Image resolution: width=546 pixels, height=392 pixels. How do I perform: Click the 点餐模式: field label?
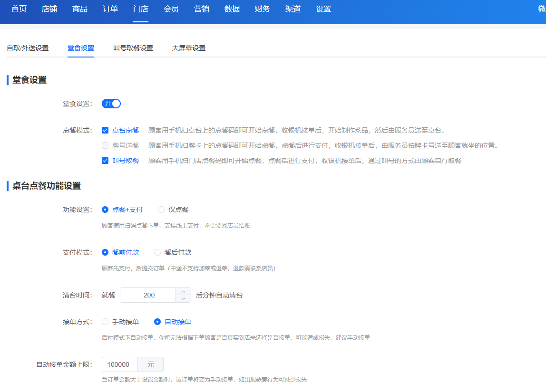78,131
